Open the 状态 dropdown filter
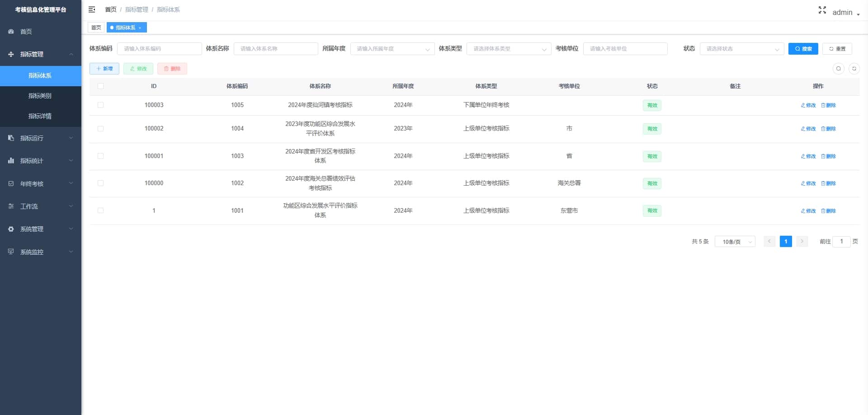The height and width of the screenshot is (415, 868). 742,49
